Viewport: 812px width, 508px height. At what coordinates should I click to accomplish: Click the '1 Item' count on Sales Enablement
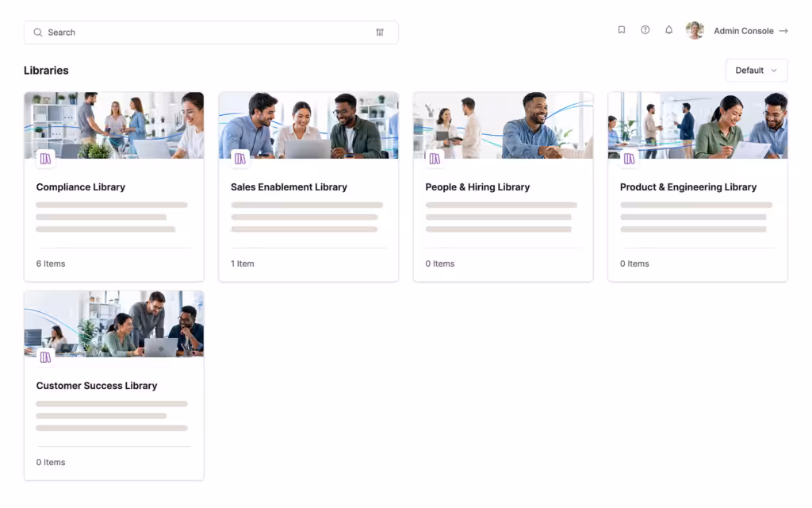tap(243, 264)
